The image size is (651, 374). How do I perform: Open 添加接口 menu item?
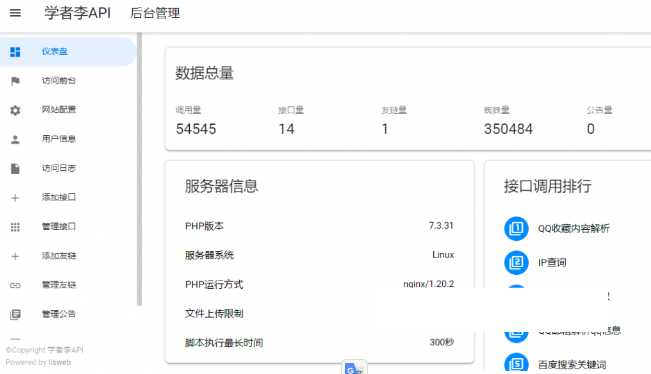pos(68,197)
